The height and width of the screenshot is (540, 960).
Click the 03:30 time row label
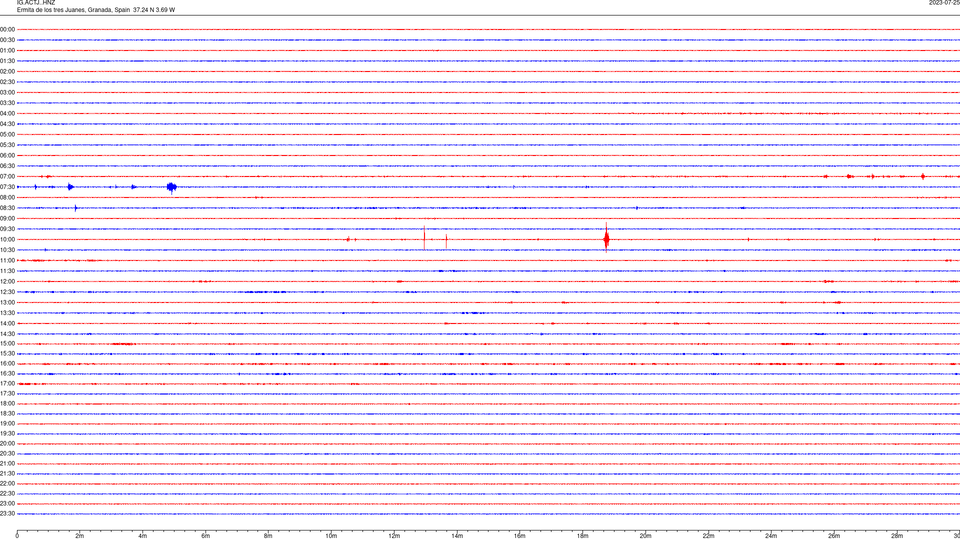point(7,103)
